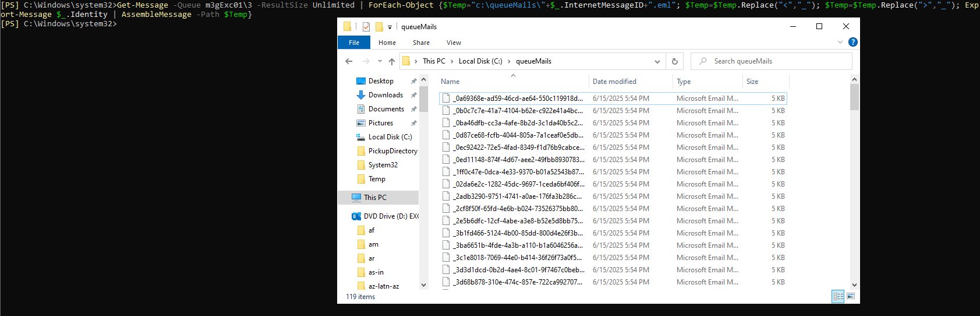Expand the chevron after Local Disk (C:) breadcrumb
980x316 pixels.
pyautogui.click(x=509, y=61)
